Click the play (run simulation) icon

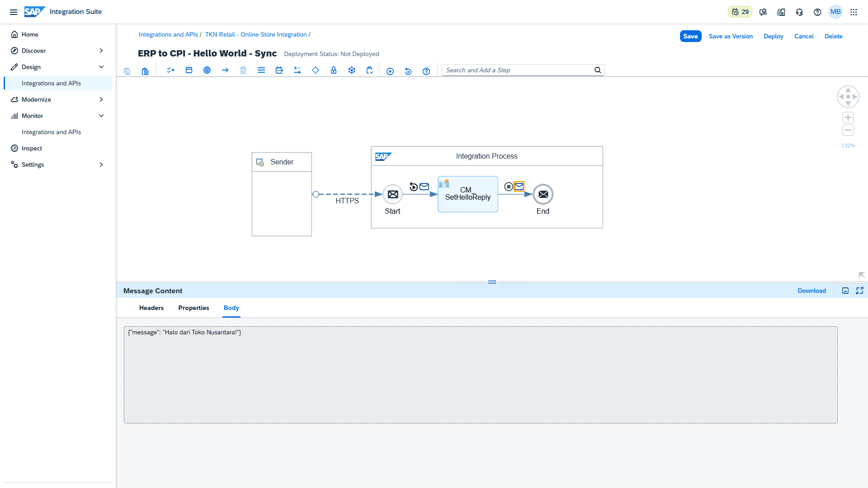coord(390,71)
